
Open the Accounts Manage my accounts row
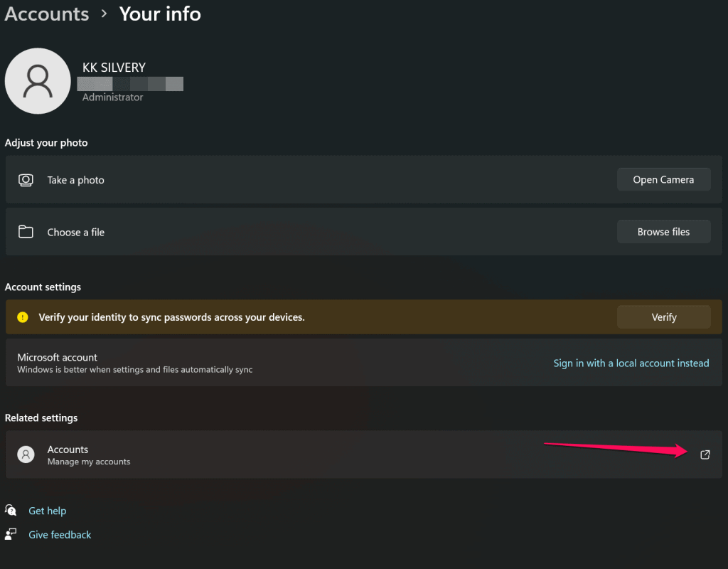point(363,454)
